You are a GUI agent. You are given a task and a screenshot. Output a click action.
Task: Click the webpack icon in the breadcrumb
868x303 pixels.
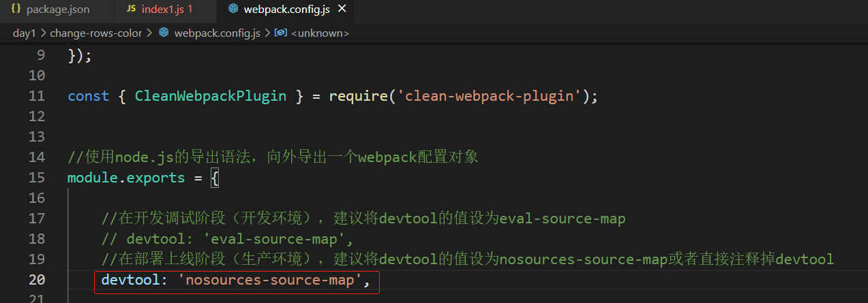(x=164, y=33)
